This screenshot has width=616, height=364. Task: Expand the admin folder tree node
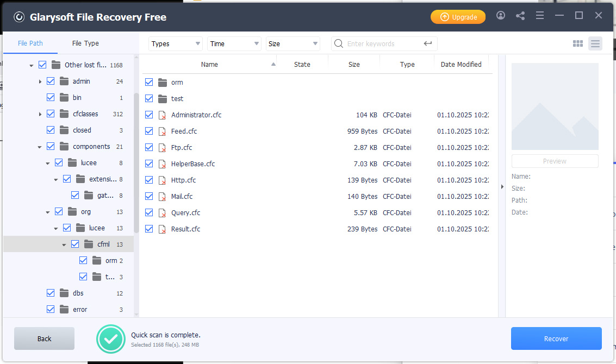[40, 81]
